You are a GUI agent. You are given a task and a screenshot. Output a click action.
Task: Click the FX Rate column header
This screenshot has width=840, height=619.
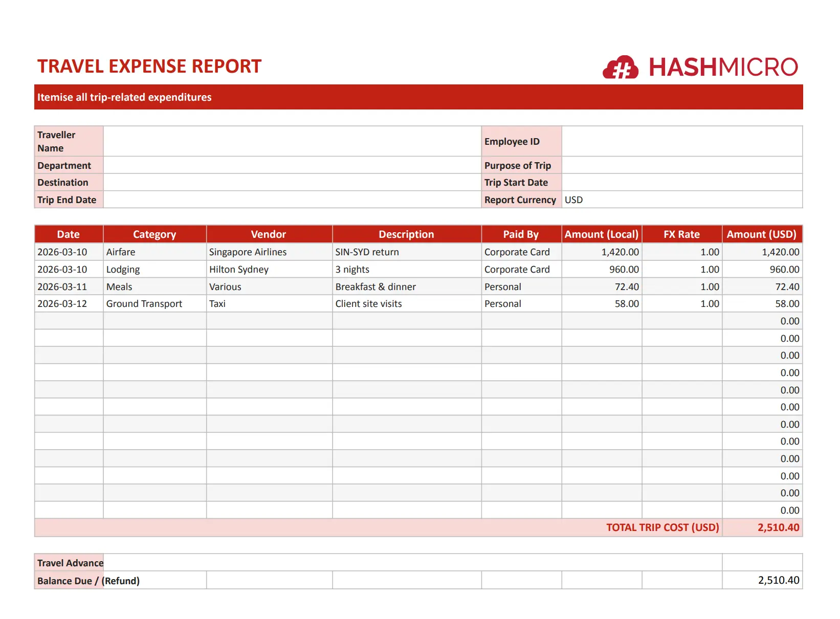coord(681,234)
